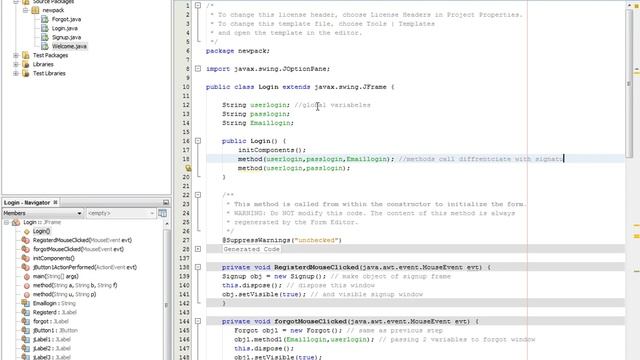Viewport: 640px width, 360px height.
Task: Click the method(String u, String p) icon
Action: click(27, 294)
